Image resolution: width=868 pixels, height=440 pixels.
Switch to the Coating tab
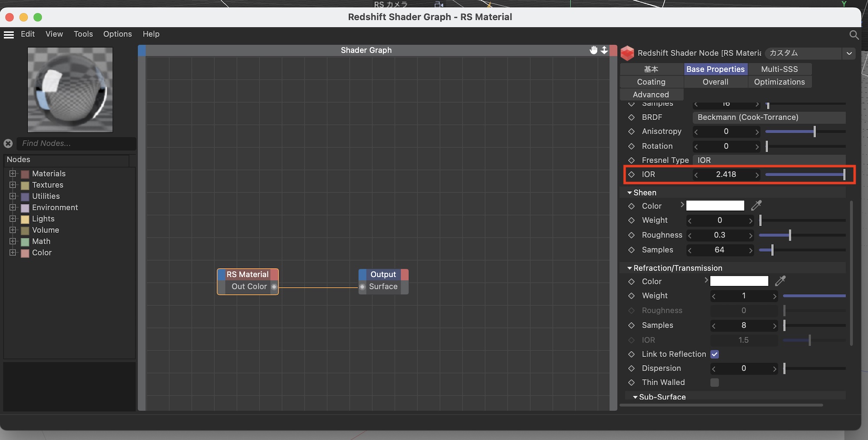[x=651, y=82]
